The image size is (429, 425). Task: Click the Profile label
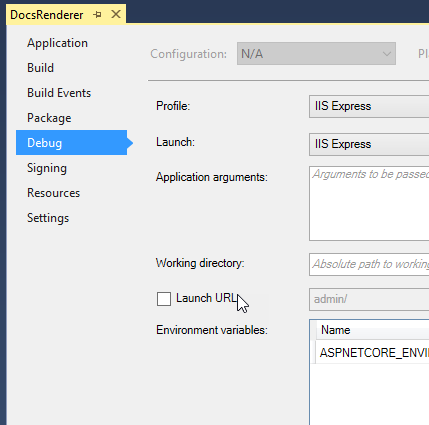pyautogui.click(x=173, y=106)
